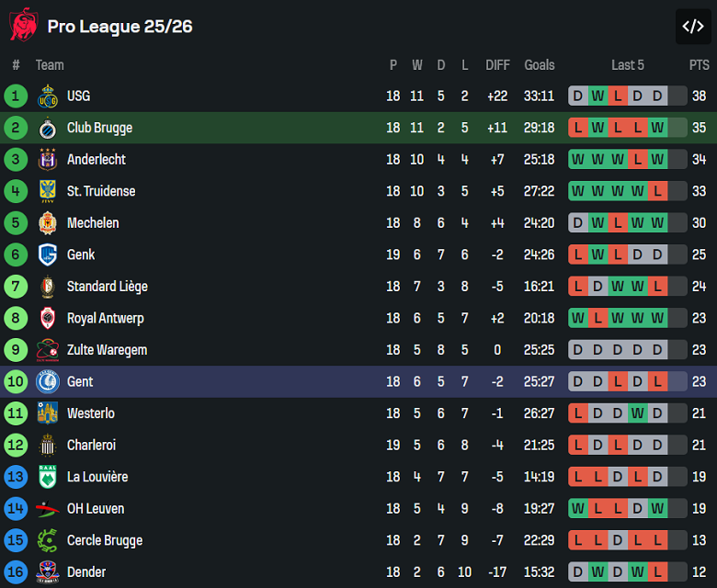Click the Goals column header

coord(540,64)
